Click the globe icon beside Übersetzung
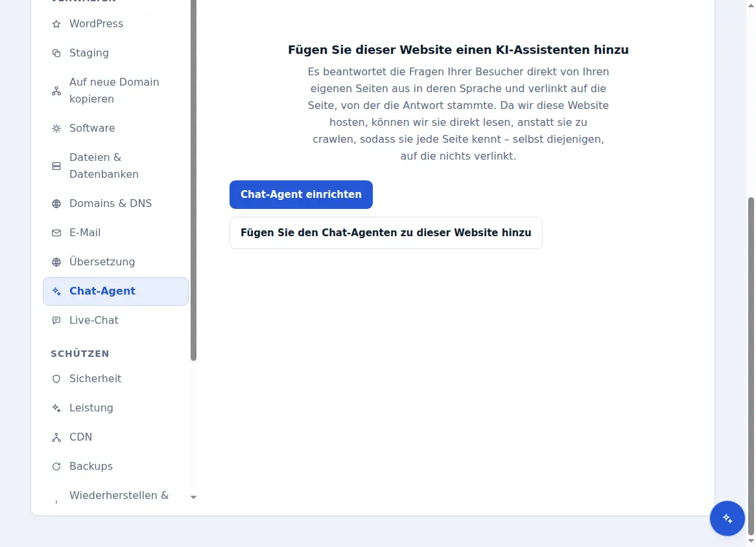 click(56, 262)
